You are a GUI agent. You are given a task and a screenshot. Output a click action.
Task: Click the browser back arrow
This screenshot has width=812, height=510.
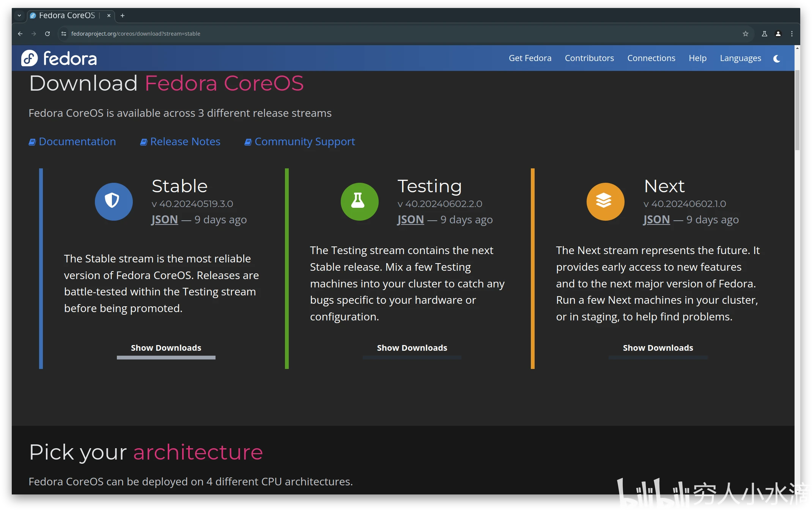[x=20, y=33]
